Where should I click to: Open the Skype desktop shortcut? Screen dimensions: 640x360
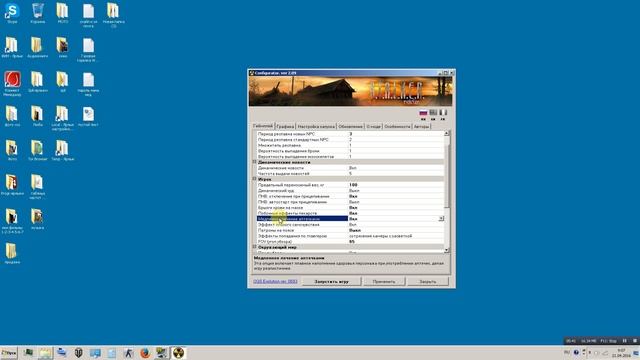click(12, 13)
